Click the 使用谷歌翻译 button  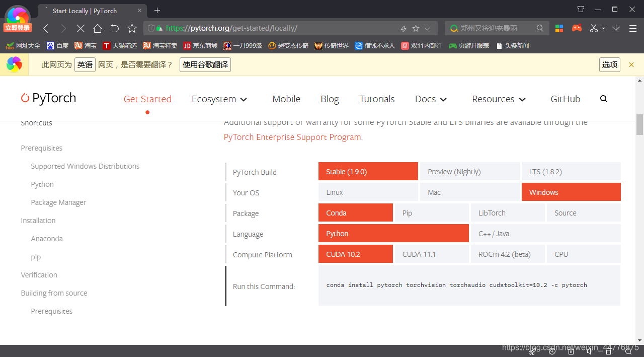(x=205, y=64)
